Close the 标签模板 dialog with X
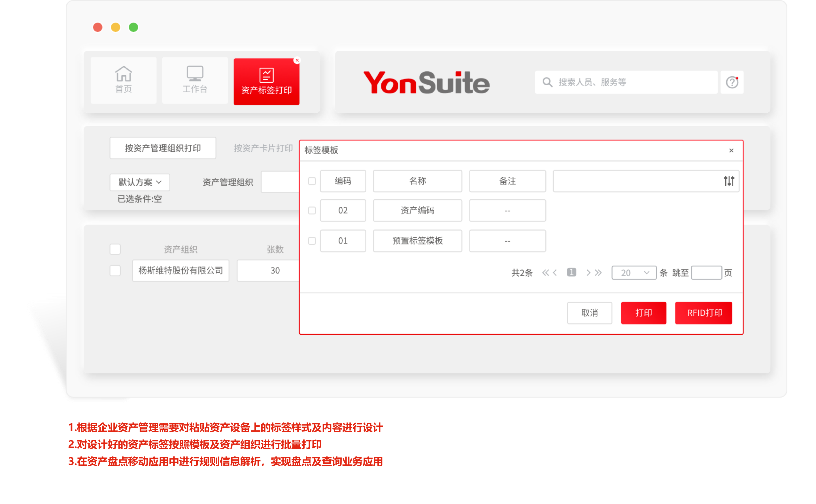816x504 pixels. (x=731, y=151)
